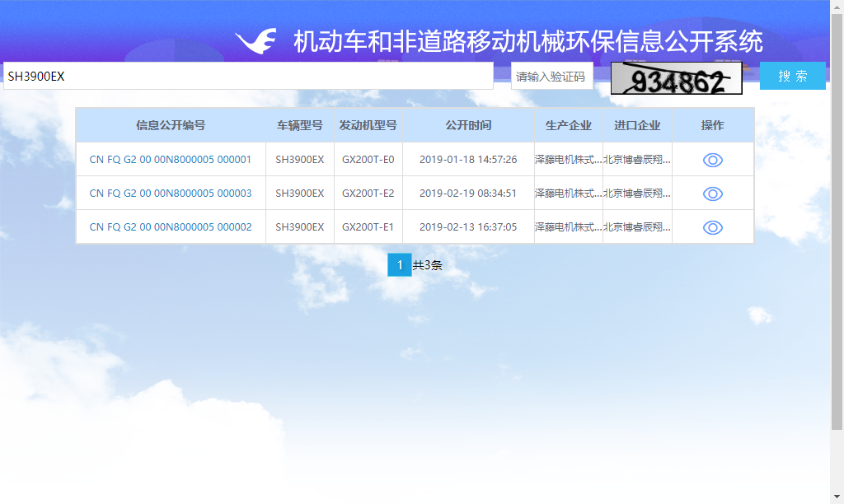Viewport: 844px width, 504px height.
Task: Open link CN FQ G2 00 00N8000005 000002
Action: tap(171, 227)
